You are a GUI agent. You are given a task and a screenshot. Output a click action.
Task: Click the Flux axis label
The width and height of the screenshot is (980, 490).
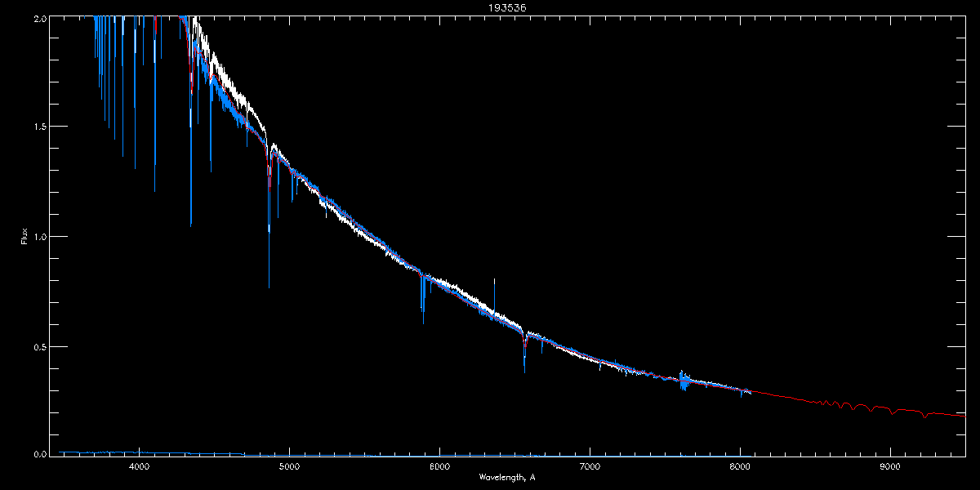click(24, 236)
